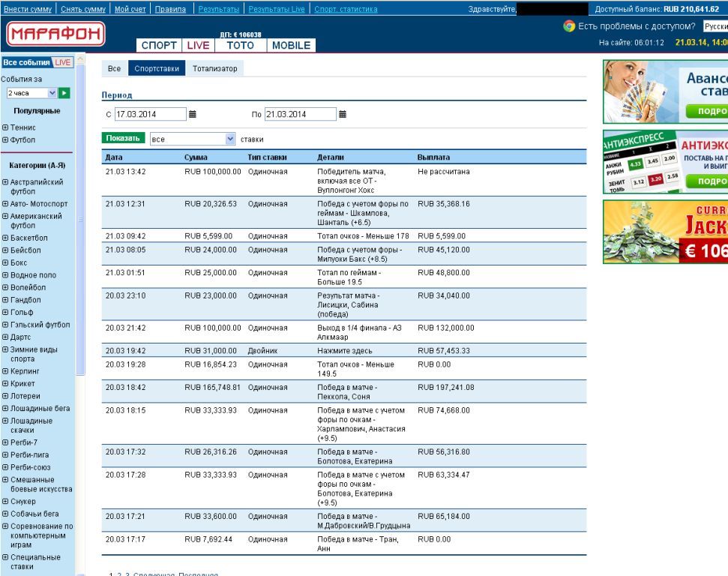Open the Правила link
Image resolution: width=728 pixels, height=576 pixels.
(x=170, y=9)
